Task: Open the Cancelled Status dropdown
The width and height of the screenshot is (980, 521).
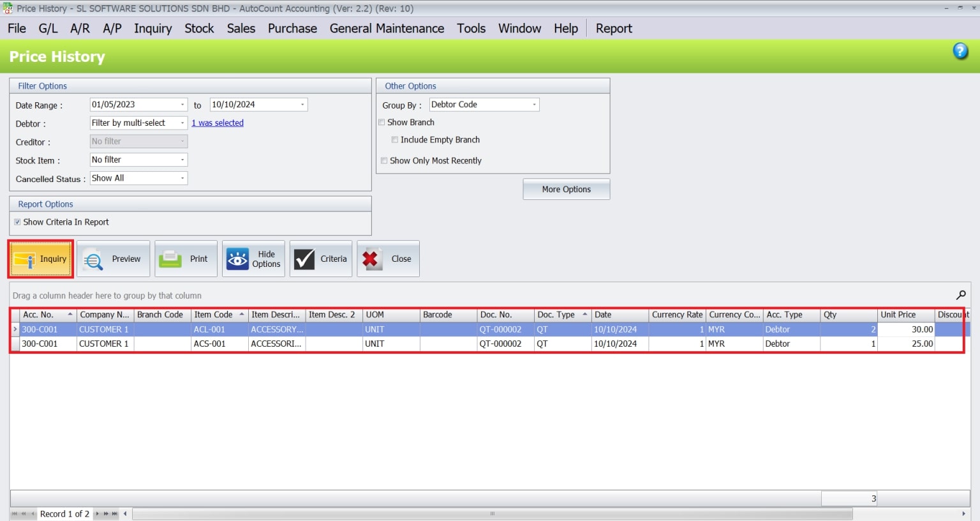Action: (182, 178)
